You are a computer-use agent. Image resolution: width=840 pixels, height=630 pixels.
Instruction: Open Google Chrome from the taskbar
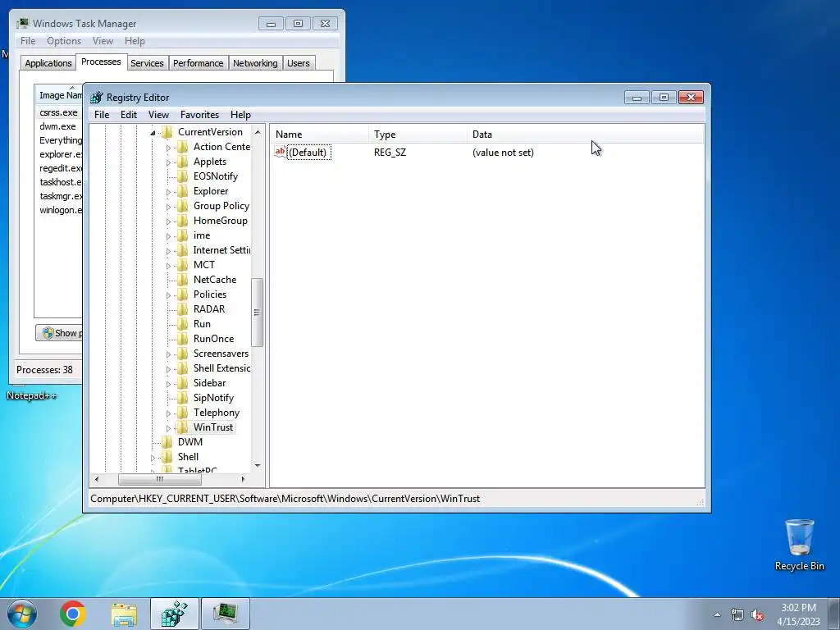(x=73, y=614)
